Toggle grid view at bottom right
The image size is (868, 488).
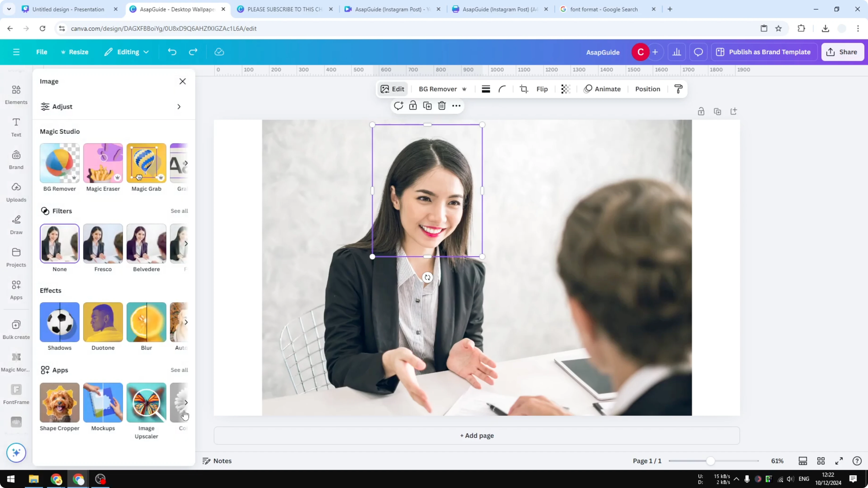(821, 461)
